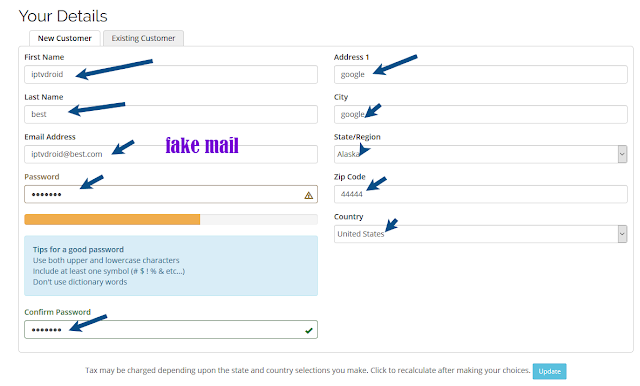Click the password strength meter bar
The height and width of the screenshot is (386, 640).
171,220
